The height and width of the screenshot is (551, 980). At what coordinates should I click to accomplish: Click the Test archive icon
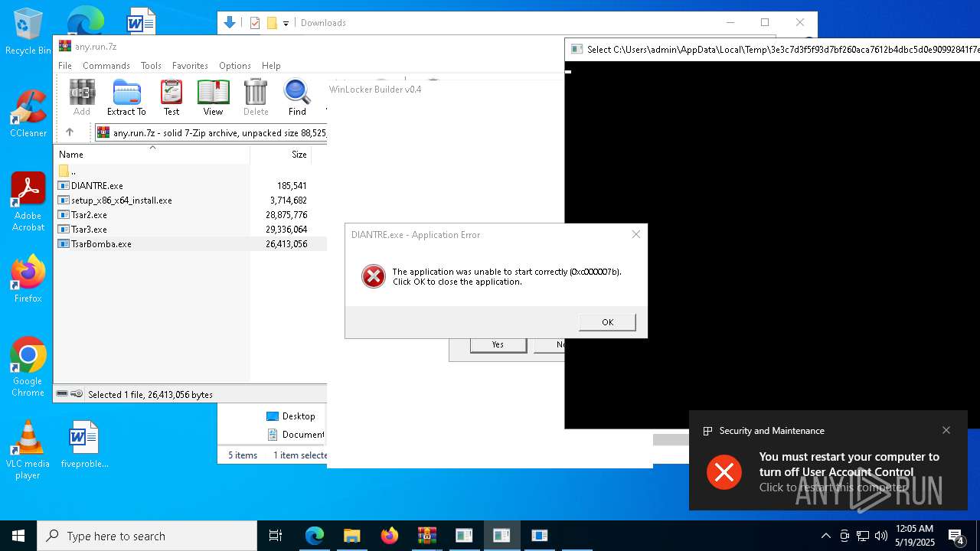point(171,97)
